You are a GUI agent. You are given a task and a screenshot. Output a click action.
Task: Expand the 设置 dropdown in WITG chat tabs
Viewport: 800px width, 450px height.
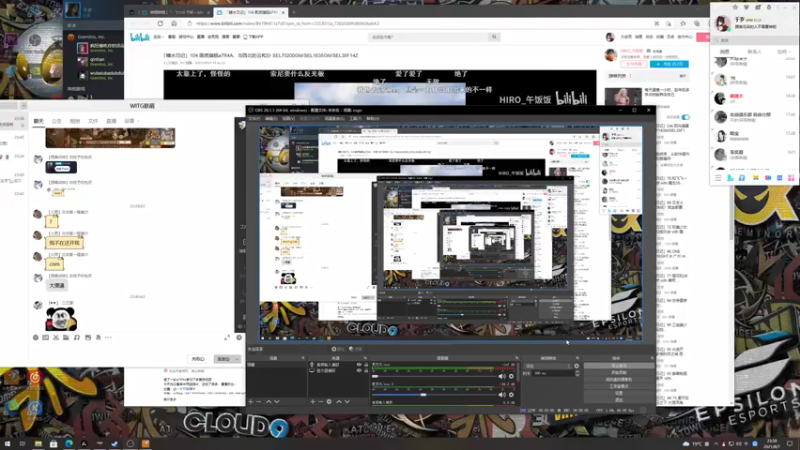(132, 121)
